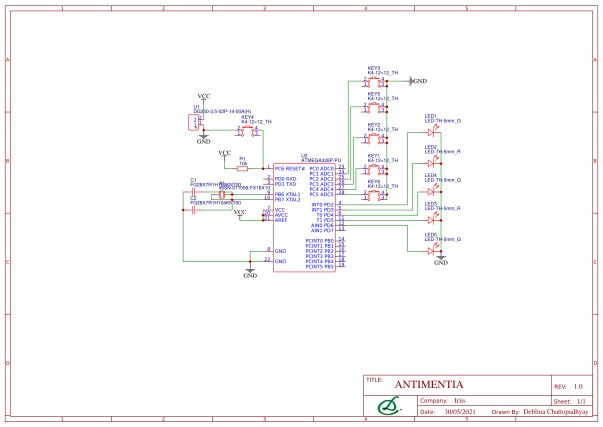The height and width of the screenshot is (427, 603).
Task: Click the AREF pin label
Action: tap(281, 220)
